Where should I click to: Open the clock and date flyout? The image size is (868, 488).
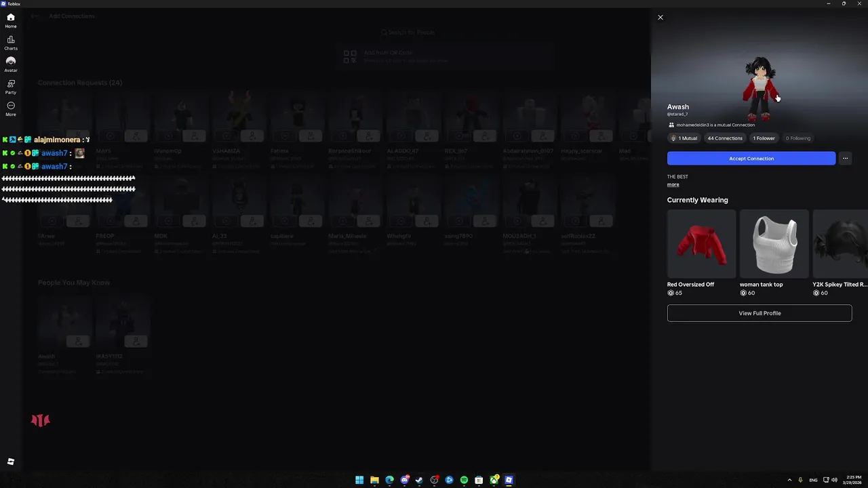tap(854, 480)
